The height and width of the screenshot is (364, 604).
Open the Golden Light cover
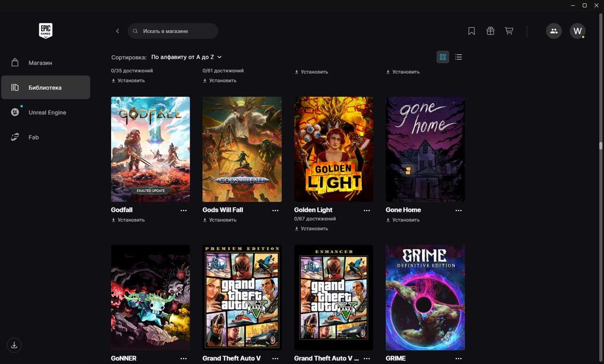[x=333, y=149]
